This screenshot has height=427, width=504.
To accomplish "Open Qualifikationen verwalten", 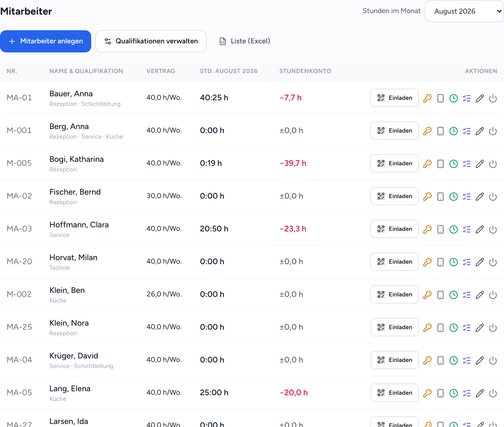I will click(x=151, y=41).
